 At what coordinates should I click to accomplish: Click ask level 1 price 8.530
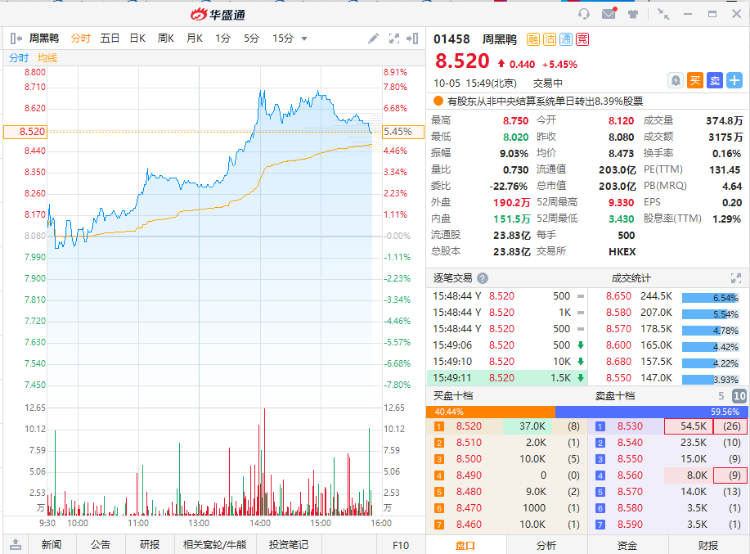[630, 426]
